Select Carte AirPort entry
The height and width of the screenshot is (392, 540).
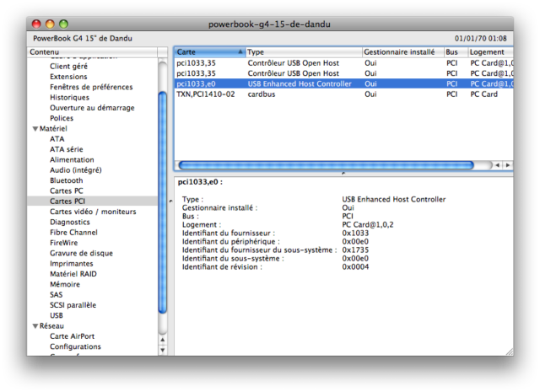[x=72, y=336]
